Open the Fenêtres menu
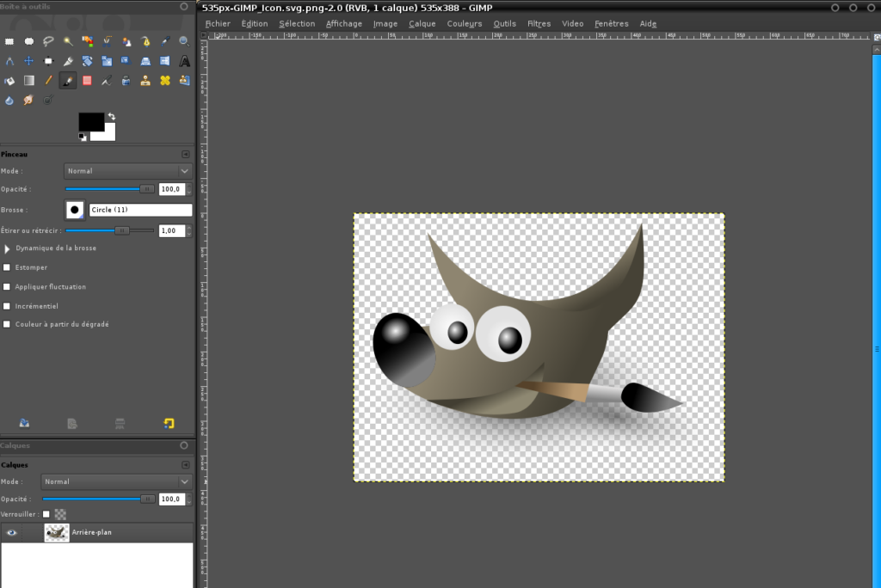Image resolution: width=881 pixels, height=588 pixels. [612, 23]
